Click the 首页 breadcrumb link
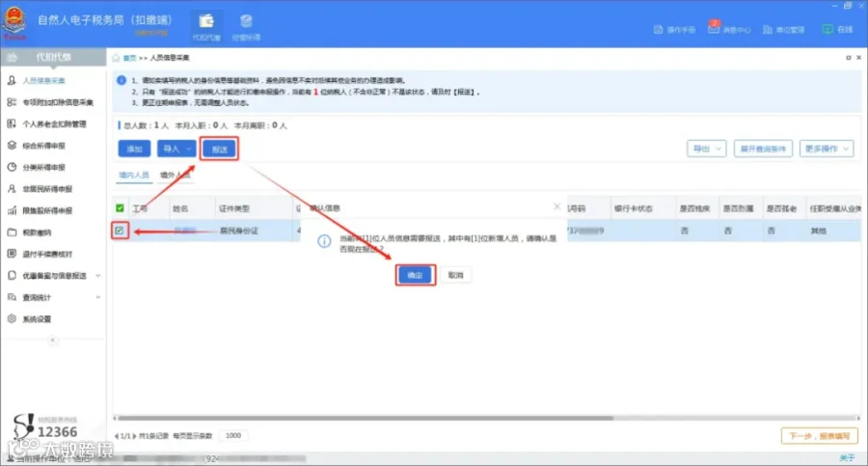Viewport: 868px width, 466px height. pos(129,58)
